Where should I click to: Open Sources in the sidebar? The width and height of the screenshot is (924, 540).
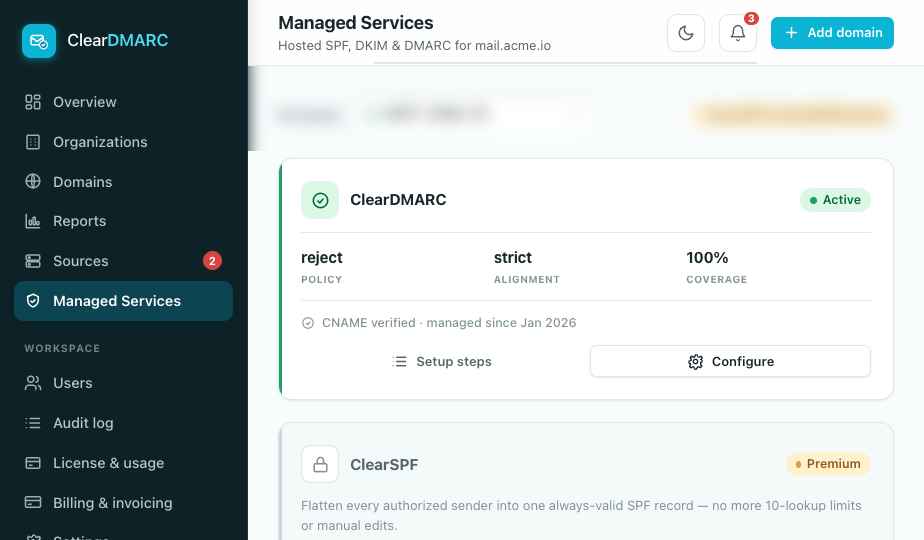pyautogui.click(x=123, y=261)
